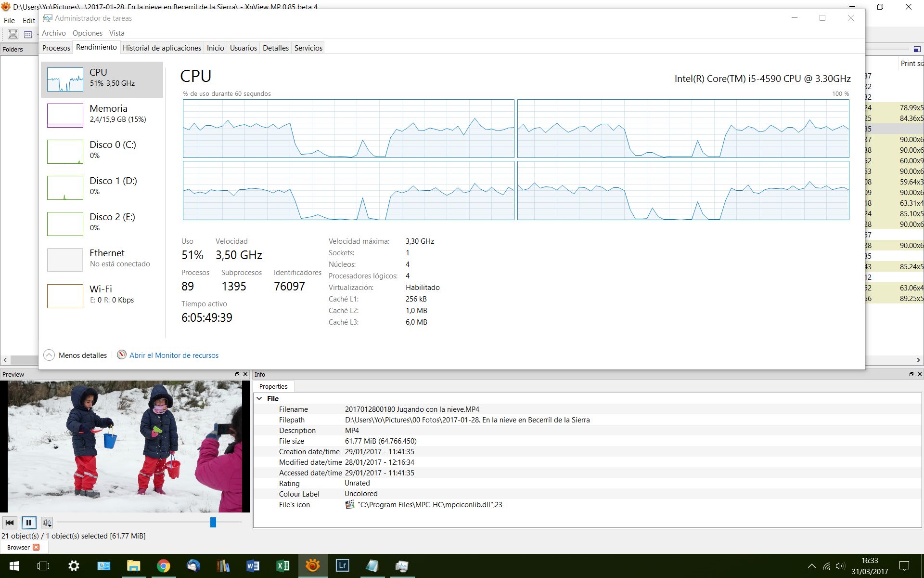Open the Opciones menu
The width and height of the screenshot is (924, 578).
87,33
